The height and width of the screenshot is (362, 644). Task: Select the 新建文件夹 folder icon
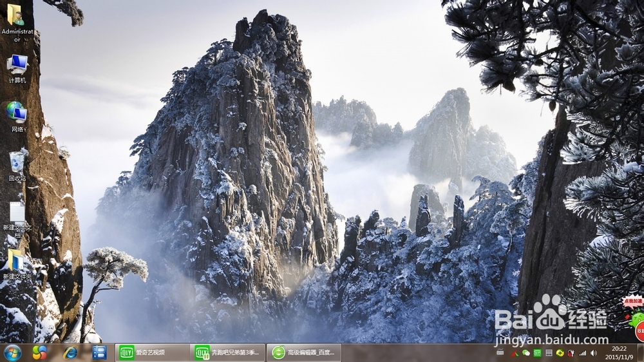point(17,265)
